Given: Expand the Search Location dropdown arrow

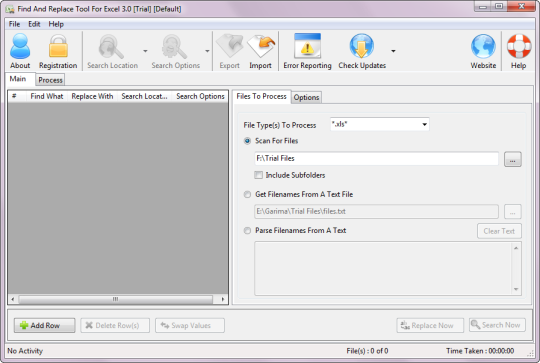Looking at the screenshot, I should (145, 51).
